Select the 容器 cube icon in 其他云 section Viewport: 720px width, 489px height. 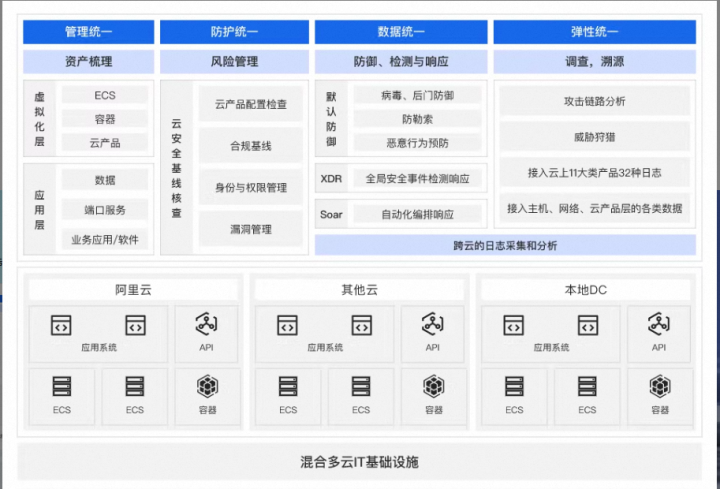coord(434,386)
